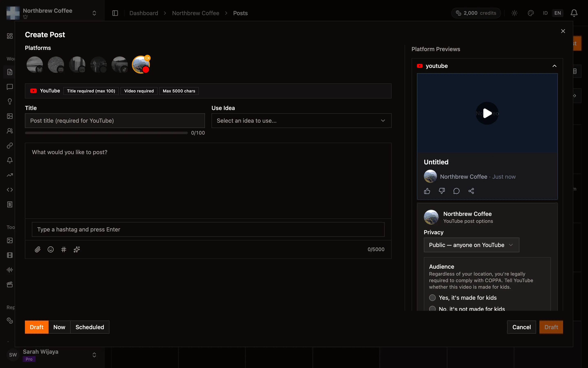The height and width of the screenshot is (368, 588).
Task: Go to Northbrew Coffee breadcrumb
Action: click(x=196, y=13)
